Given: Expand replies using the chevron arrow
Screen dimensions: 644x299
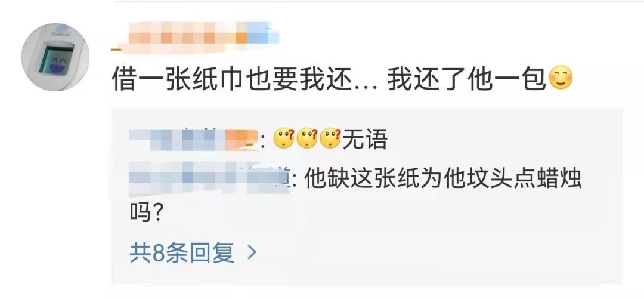Looking at the screenshot, I should tap(252, 252).
